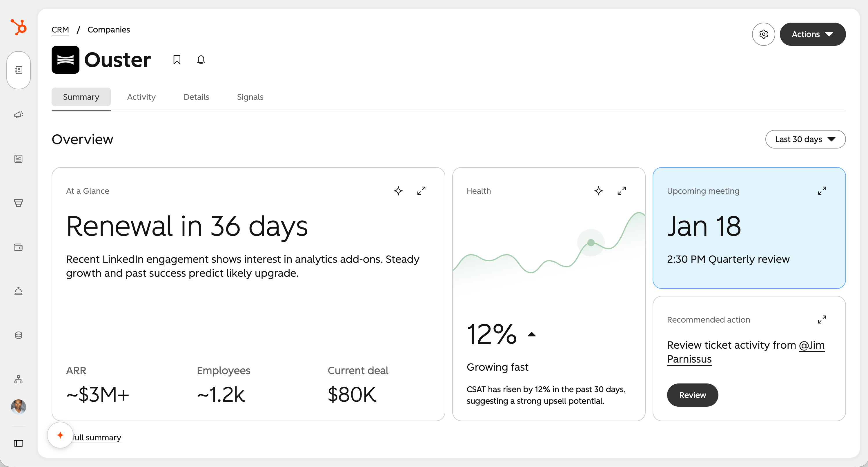Screen dimensions: 868x467
Task: Toggle notifications bell for Ouster
Action: click(201, 60)
